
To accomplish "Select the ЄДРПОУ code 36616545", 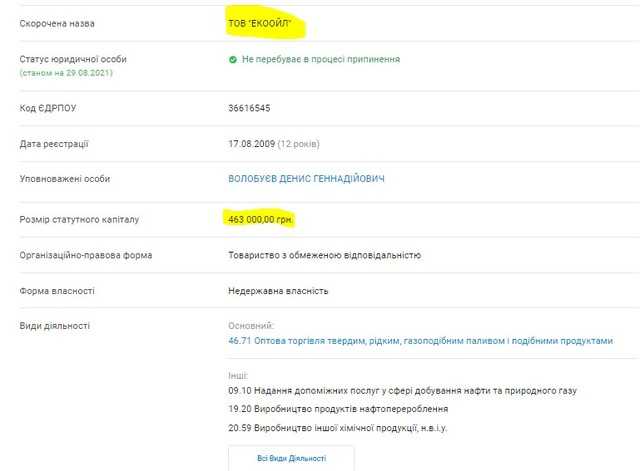I will [x=249, y=108].
